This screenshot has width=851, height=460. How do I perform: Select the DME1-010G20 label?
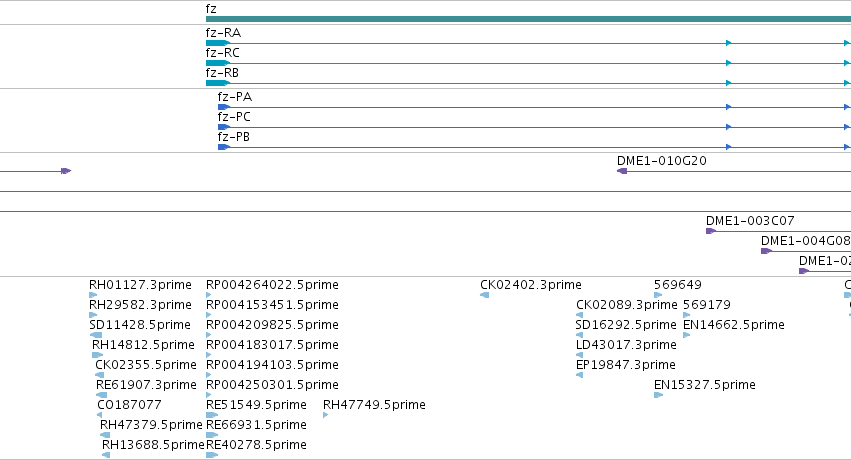click(662, 161)
